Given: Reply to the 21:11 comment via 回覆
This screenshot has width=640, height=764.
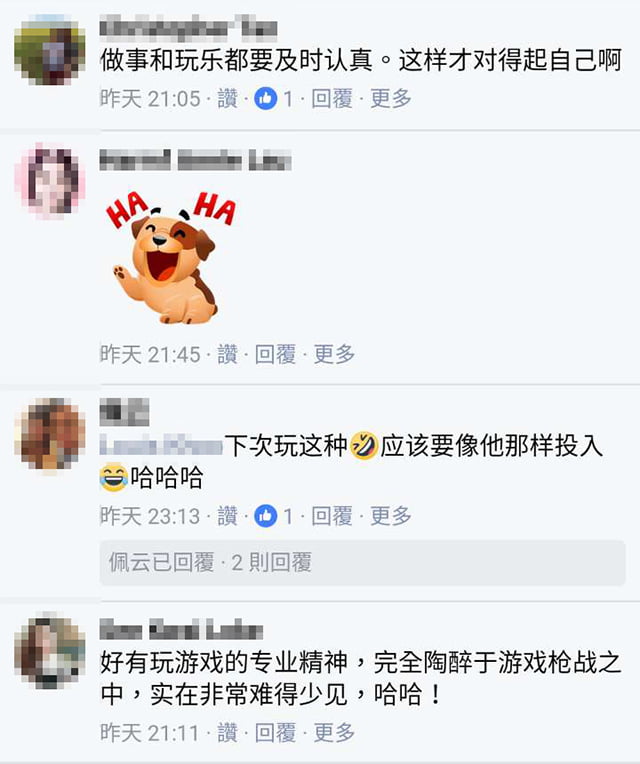Looking at the screenshot, I should pos(275,732).
